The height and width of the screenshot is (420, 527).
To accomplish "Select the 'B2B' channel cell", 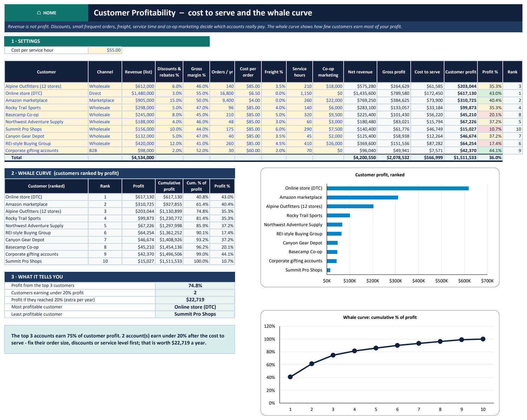I will pos(105,151).
